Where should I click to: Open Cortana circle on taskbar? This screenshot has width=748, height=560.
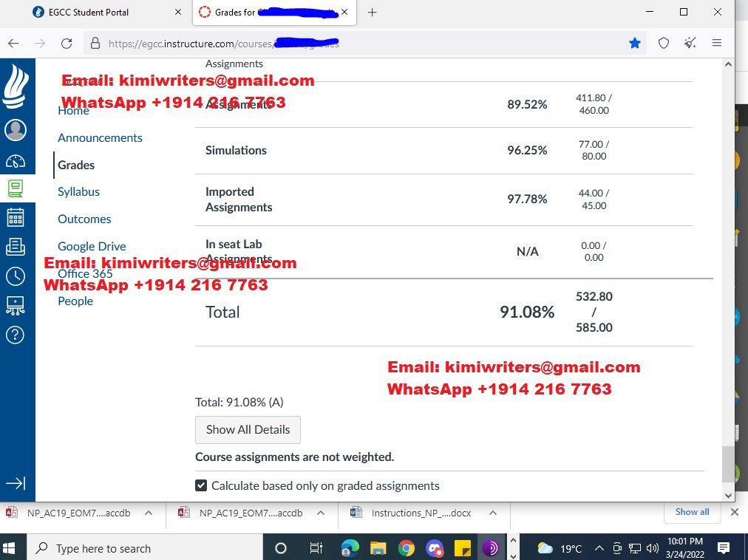281,548
